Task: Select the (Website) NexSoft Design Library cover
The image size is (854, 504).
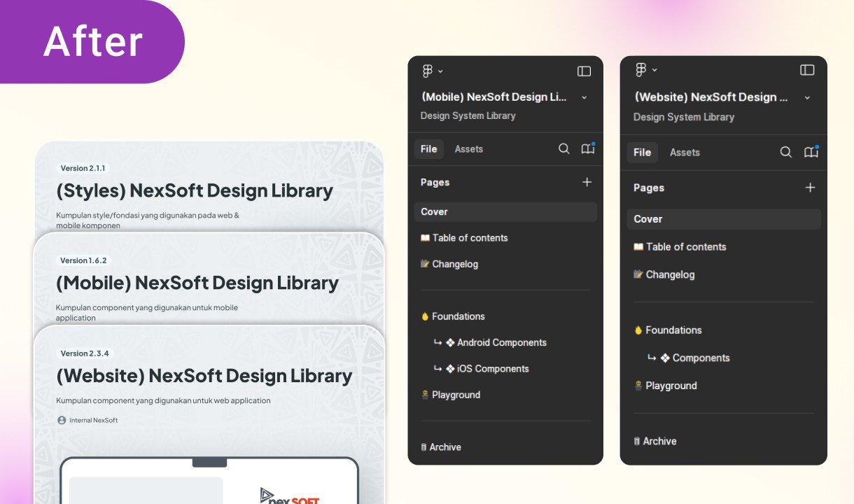Action: pyautogui.click(x=209, y=414)
